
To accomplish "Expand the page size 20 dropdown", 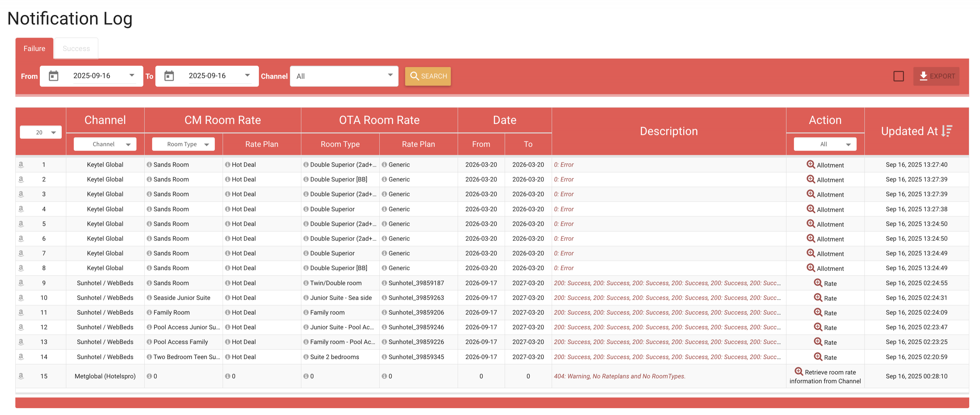I will (41, 132).
